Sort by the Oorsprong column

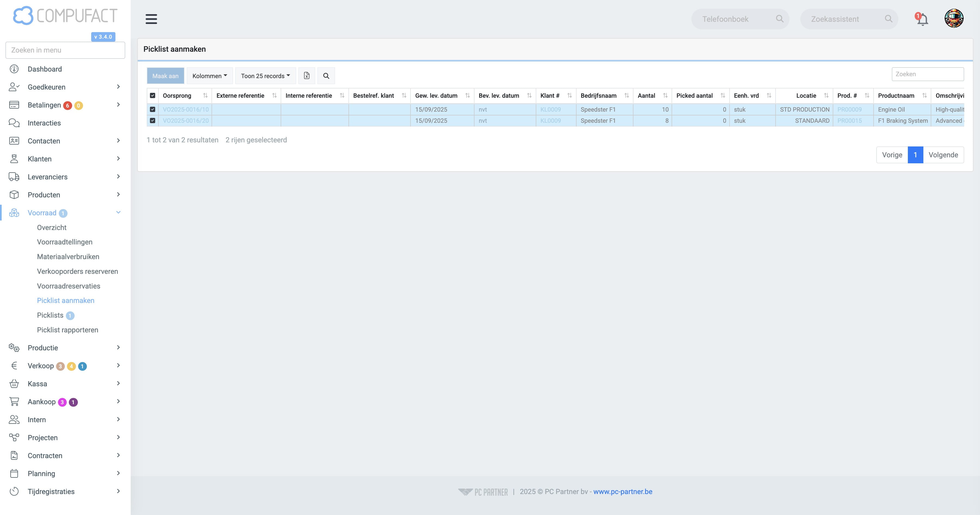(x=185, y=96)
